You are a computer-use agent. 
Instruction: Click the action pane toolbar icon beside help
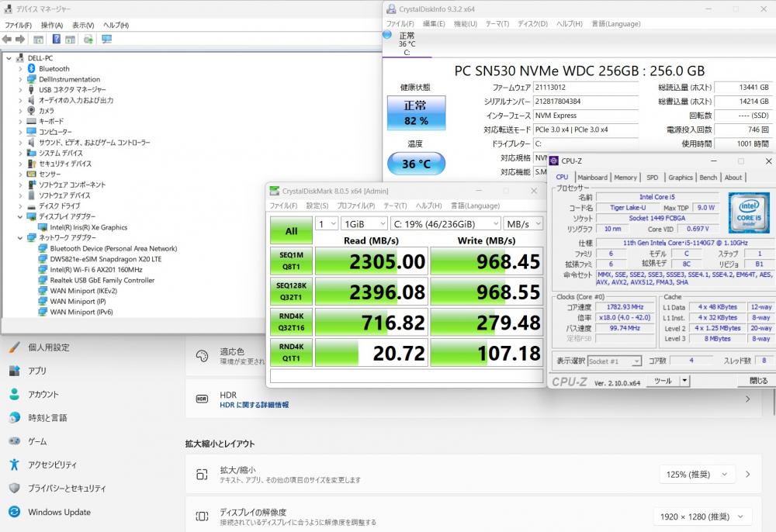(71, 40)
